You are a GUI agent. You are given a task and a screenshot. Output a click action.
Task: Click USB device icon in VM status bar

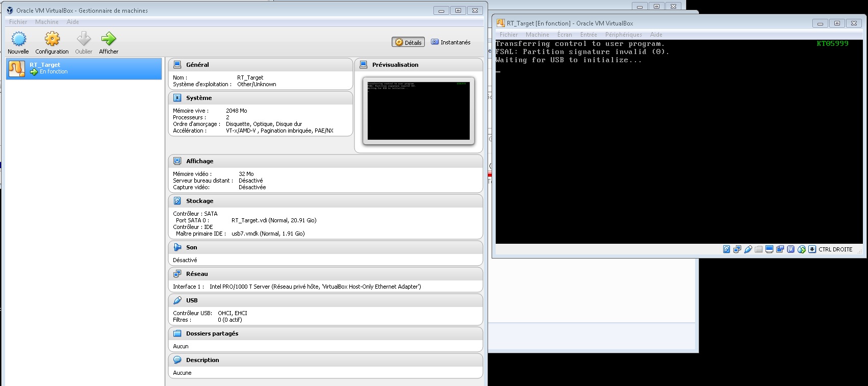(748, 249)
